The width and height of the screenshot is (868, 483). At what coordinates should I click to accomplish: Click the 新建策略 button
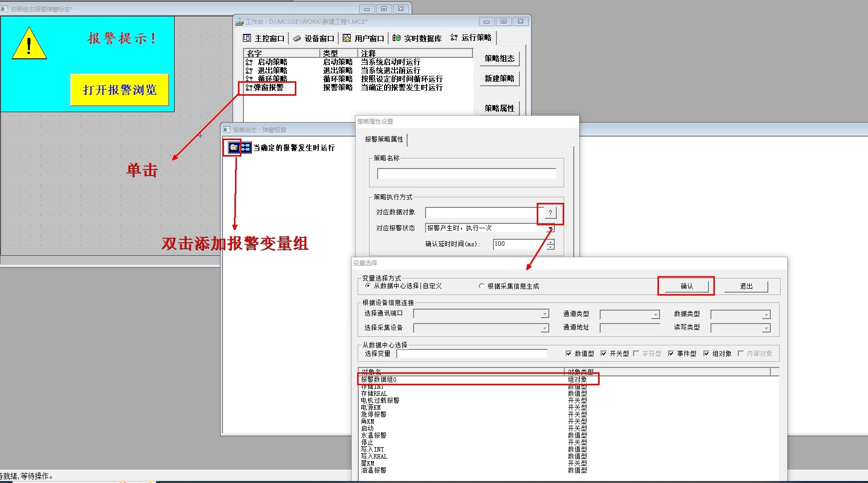point(499,78)
